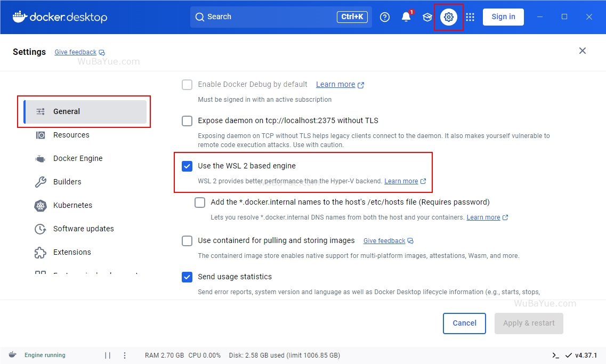606x364 pixels.
Task: Select the Software updates tab
Action: coord(85,229)
